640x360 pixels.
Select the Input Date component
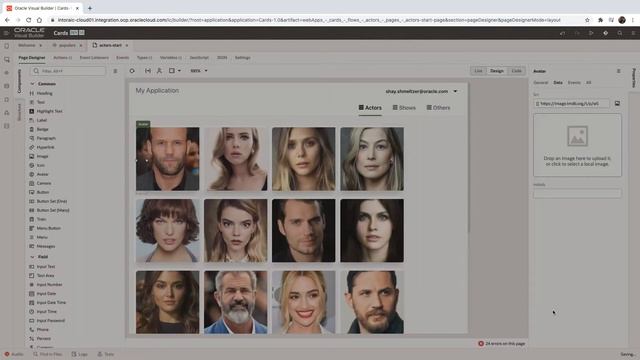(x=43, y=293)
